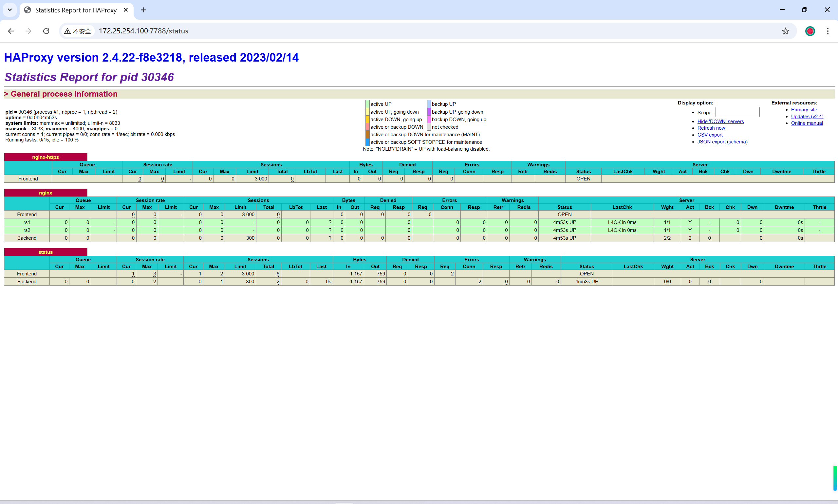Viewport: 838px width, 504px height.
Task: Open the browser profile avatar
Action: click(810, 31)
